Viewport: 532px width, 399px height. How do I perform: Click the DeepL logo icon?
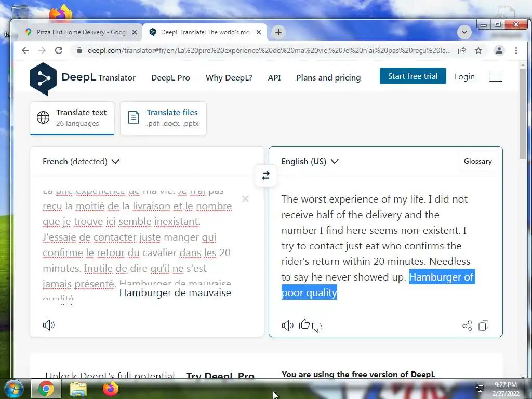pyautogui.click(x=43, y=78)
